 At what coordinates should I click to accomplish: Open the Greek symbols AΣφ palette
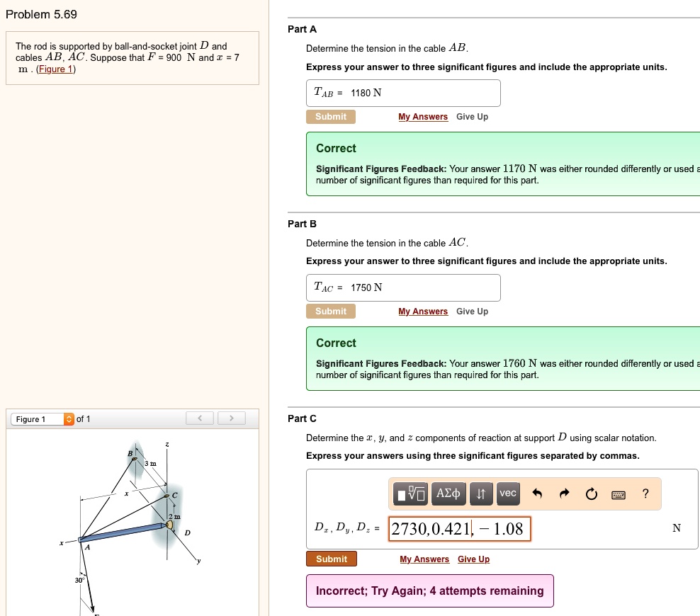(448, 494)
